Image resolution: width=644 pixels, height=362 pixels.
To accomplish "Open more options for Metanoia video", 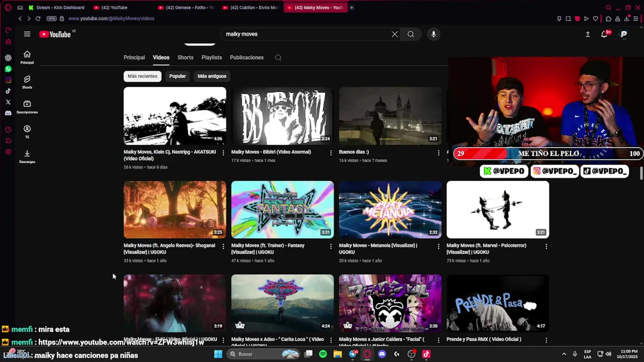I will click(439, 246).
